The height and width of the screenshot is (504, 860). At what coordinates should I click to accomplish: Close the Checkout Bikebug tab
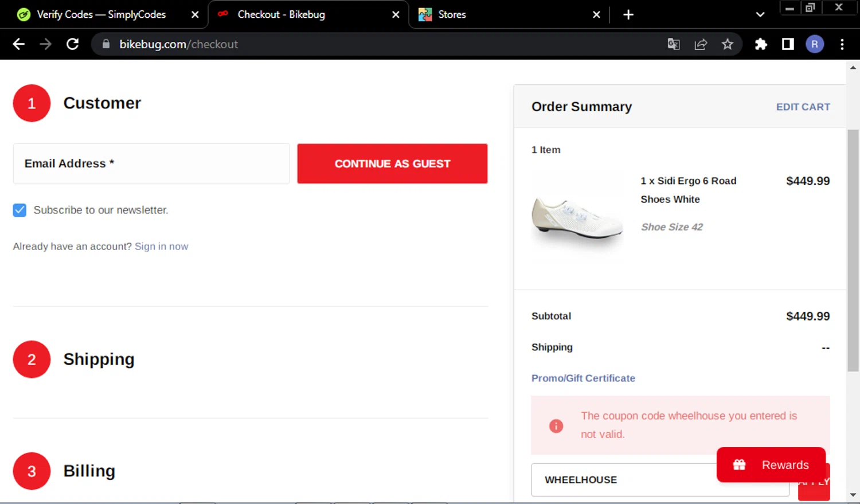(x=396, y=14)
